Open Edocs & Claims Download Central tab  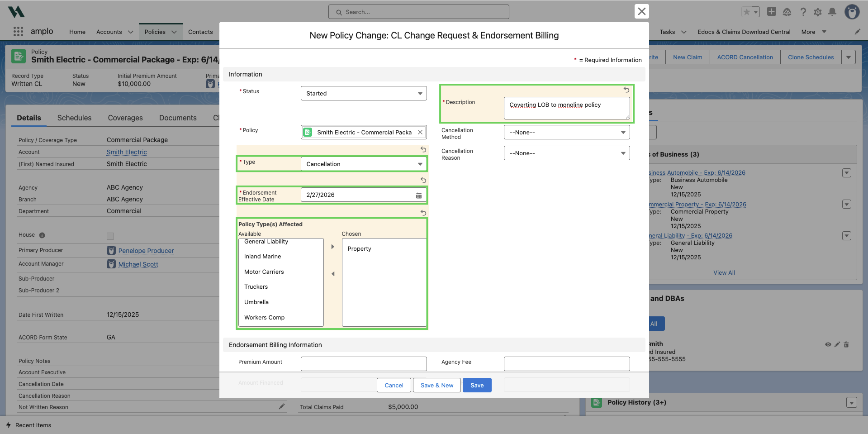tap(744, 32)
